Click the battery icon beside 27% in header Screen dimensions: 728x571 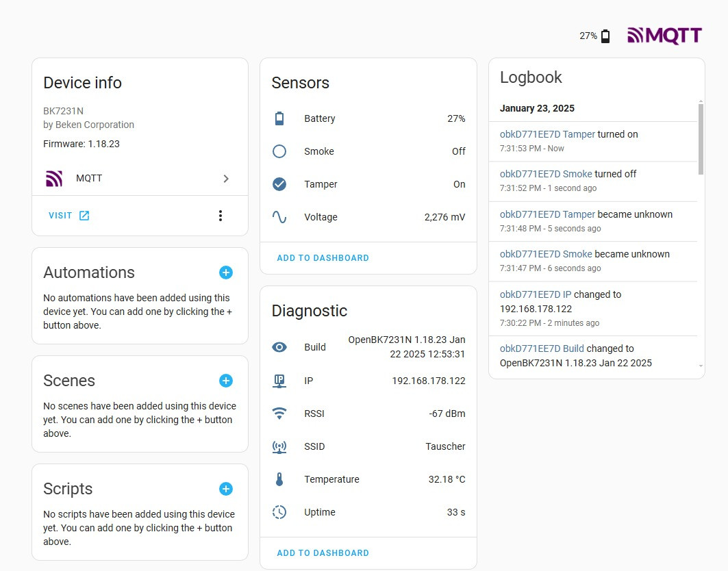[605, 36]
